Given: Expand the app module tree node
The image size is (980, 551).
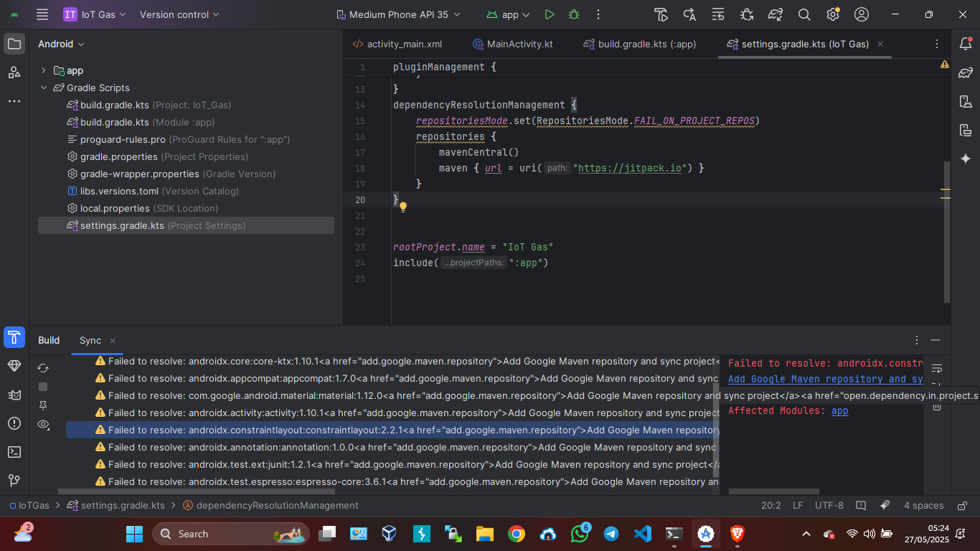Looking at the screenshot, I should point(44,70).
